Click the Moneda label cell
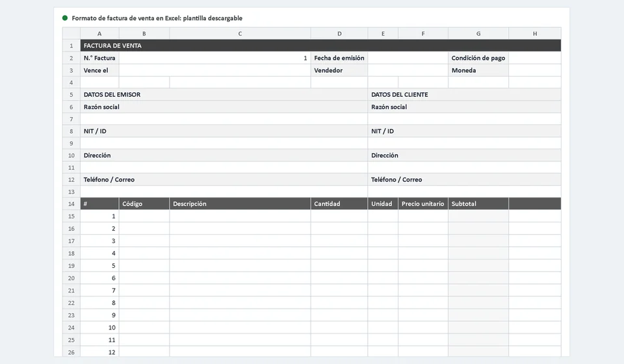624x364 pixels. tap(478, 70)
